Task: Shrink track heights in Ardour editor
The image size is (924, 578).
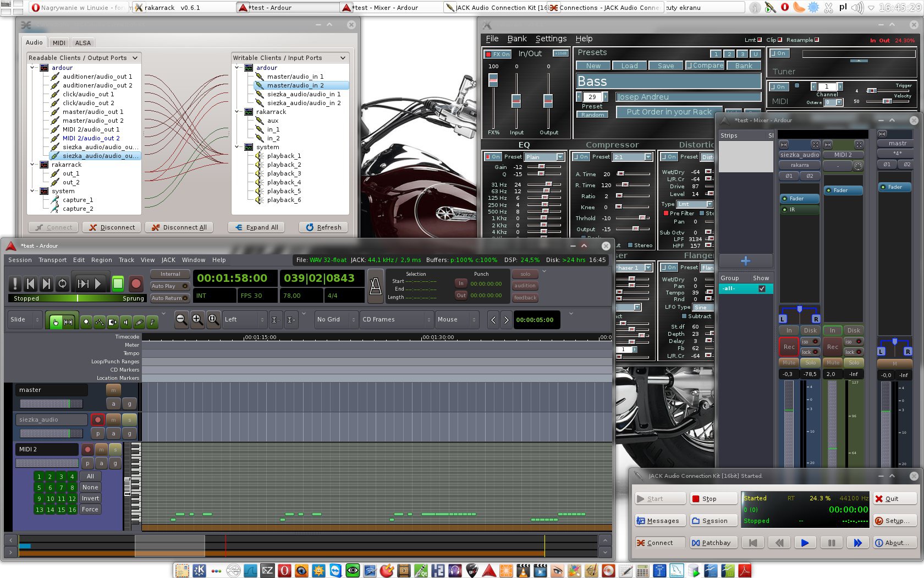Action: 276,319
